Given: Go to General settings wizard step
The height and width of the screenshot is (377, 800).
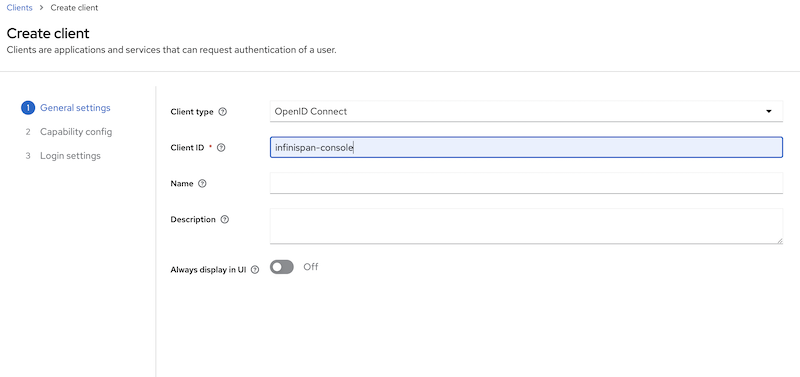Looking at the screenshot, I should pyautogui.click(x=75, y=108).
